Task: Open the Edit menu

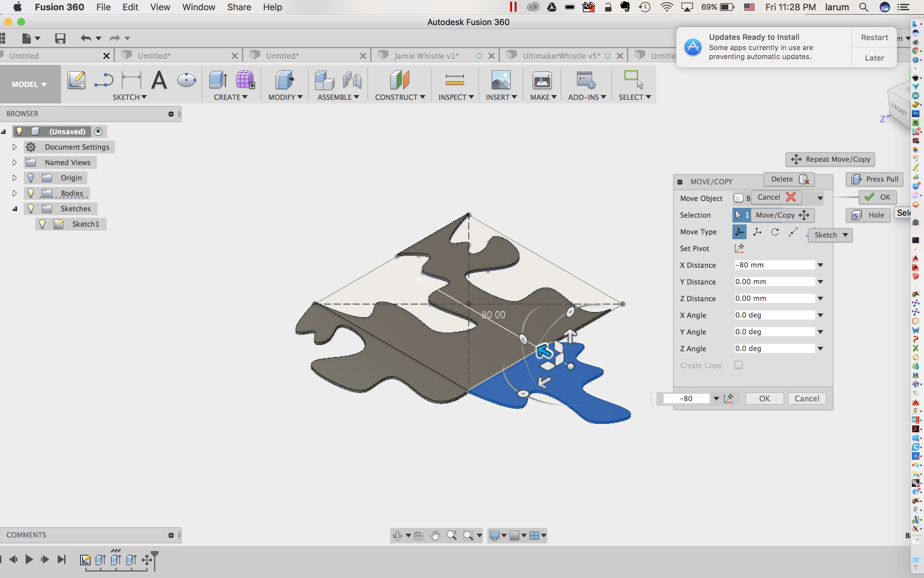Action: point(130,7)
